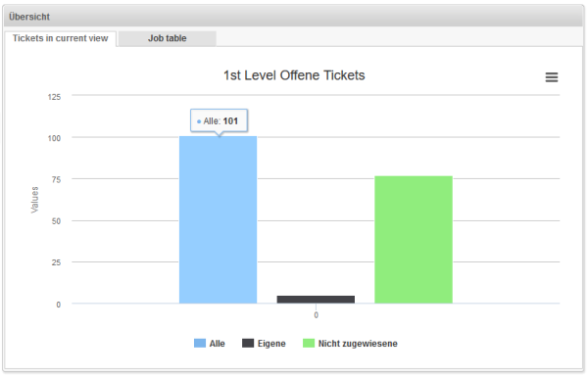
Task: Click the green legend color swatch
Action: (x=309, y=344)
